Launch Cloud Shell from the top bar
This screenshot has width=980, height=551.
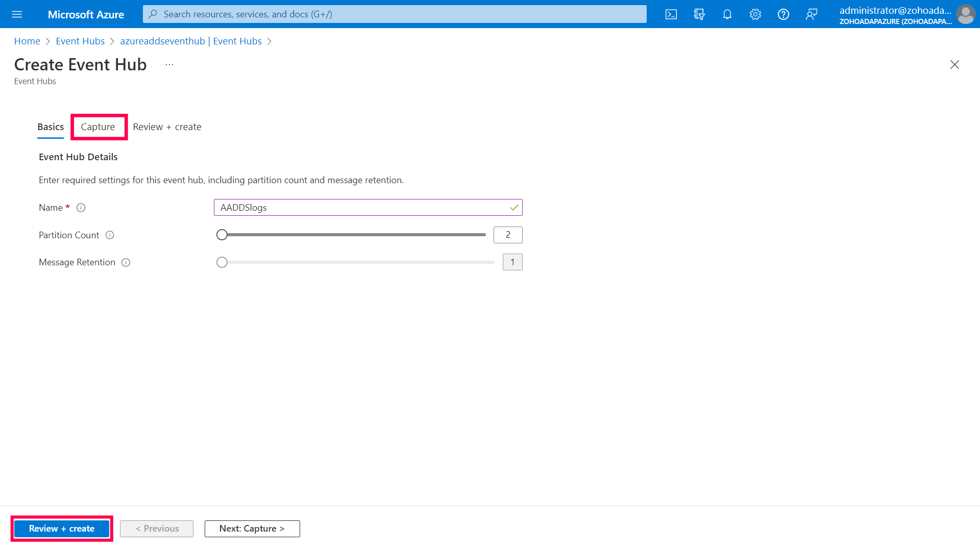[671, 14]
